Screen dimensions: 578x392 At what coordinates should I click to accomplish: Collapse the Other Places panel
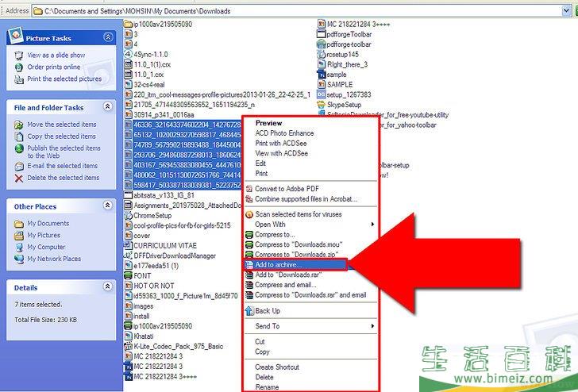(x=107, y=206)
